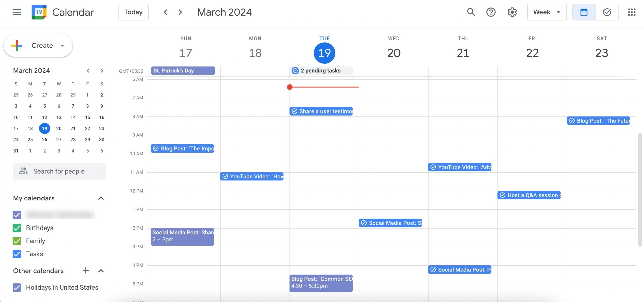Viewport: 644px width, 302px height.
Task: Select March 19 on mini calendar
Action: 44,128
